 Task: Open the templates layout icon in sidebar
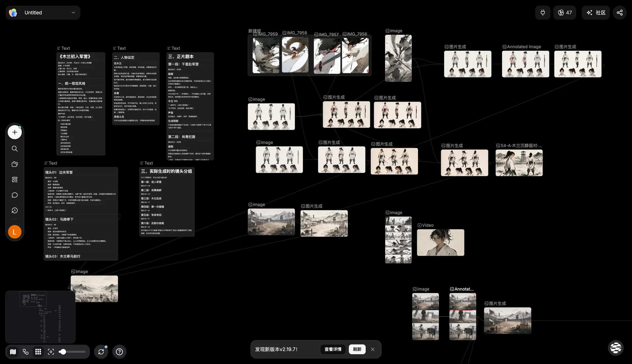[14, 180]
